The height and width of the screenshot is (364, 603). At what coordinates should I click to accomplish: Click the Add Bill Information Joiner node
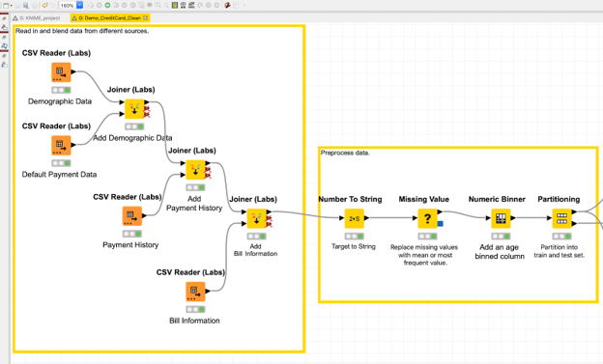256,218
